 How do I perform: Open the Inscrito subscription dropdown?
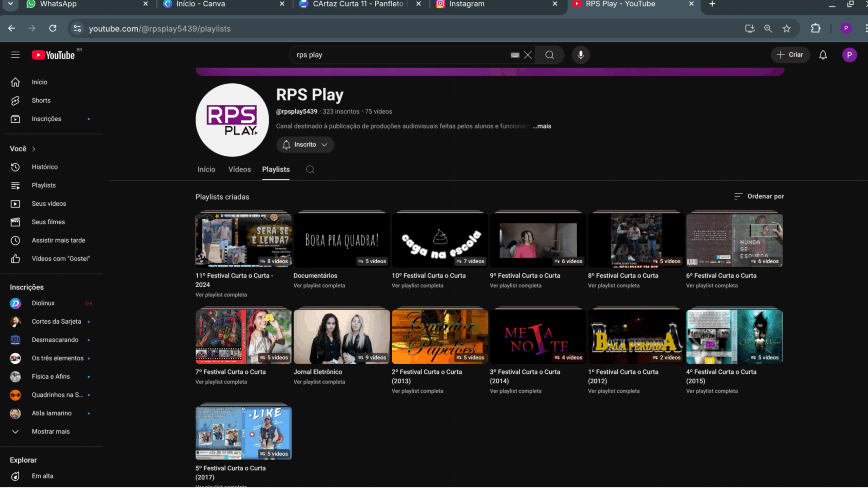tap(305, 145)
